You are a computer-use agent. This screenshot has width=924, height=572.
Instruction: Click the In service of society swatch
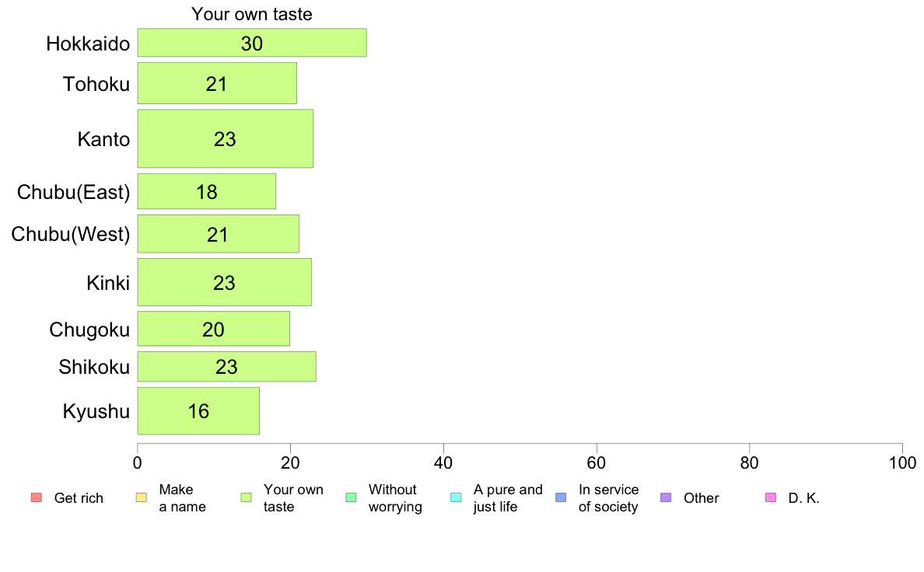[561, 497]
